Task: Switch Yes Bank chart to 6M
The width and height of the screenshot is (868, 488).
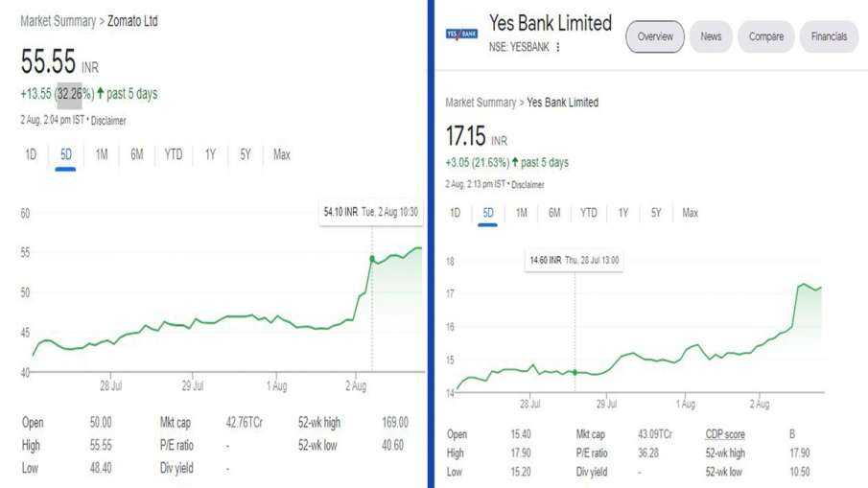Action: pyautogui.click(x=554, y=213)
